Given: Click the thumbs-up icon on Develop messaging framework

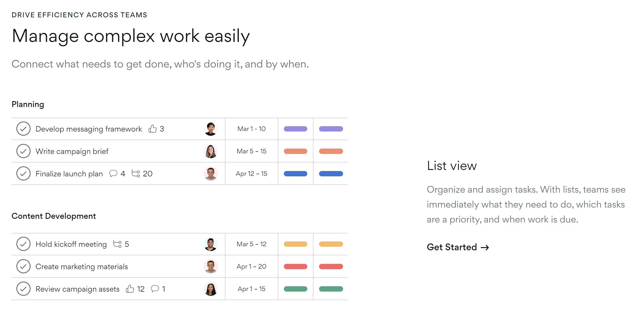Looking at the screenshot, I should click(153, 129).
